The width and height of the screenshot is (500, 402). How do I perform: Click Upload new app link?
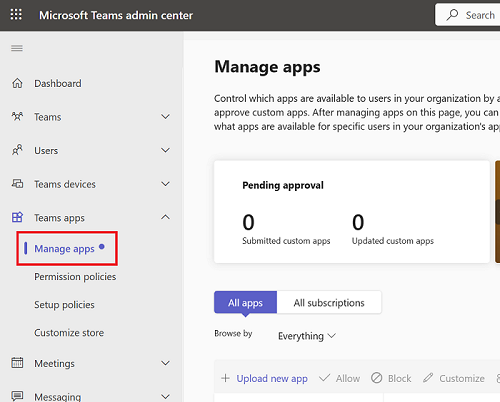click(272, 379)
